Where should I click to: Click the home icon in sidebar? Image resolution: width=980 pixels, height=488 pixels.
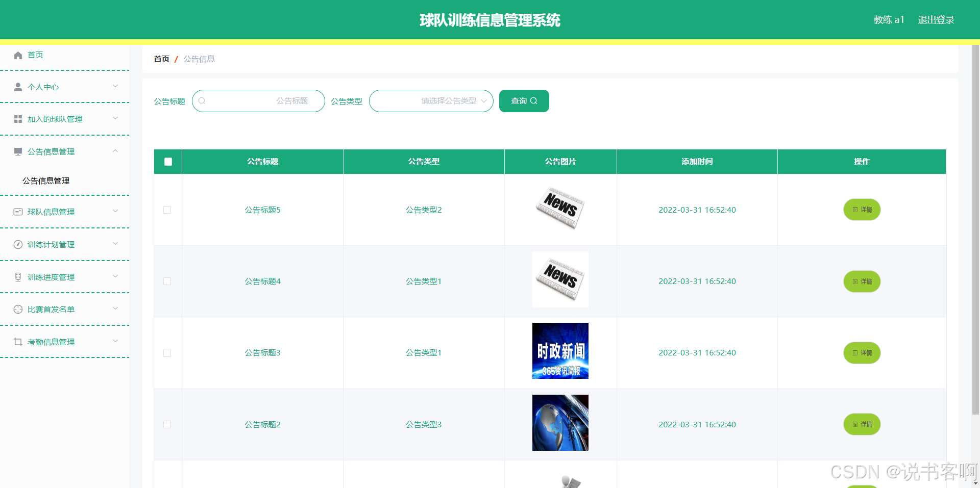[x=18, y=55]
